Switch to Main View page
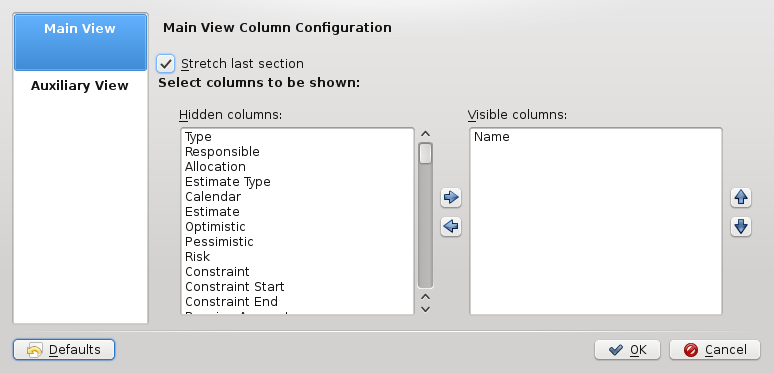Viewport: 774px width, 373px height. 80,42
